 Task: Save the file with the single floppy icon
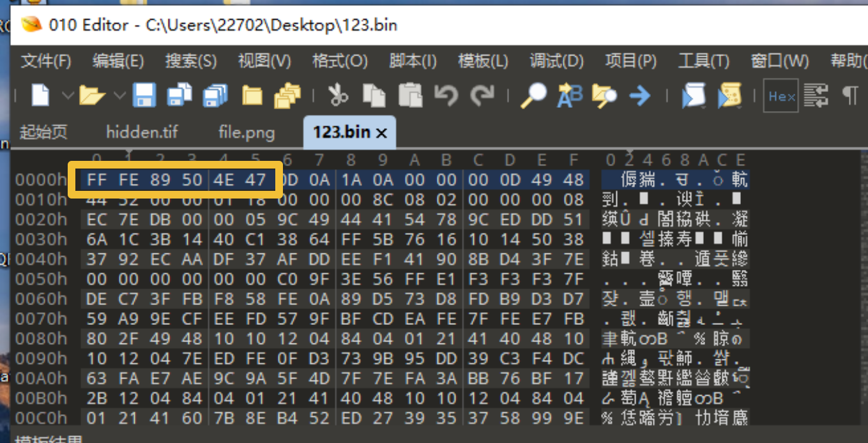pos(144,96)
